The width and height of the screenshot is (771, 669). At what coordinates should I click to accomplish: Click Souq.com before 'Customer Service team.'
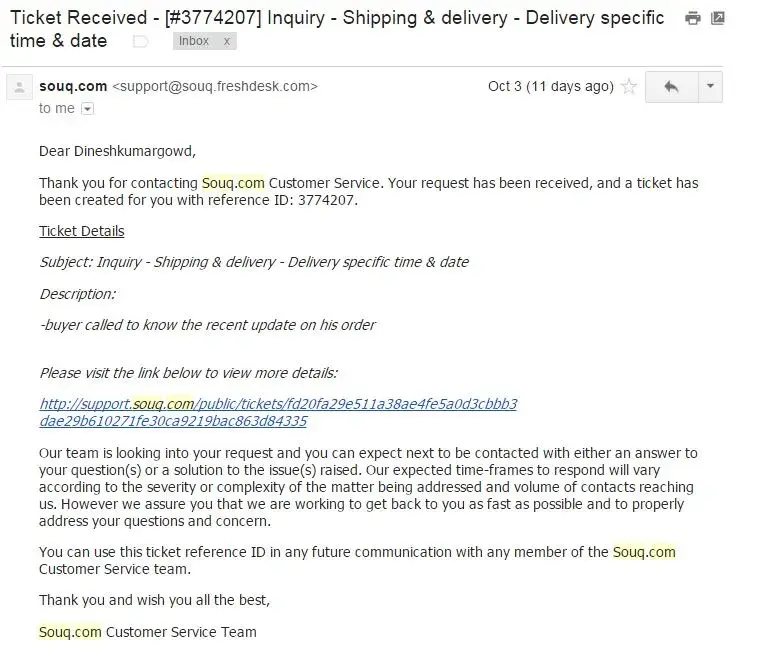(644, 552)
